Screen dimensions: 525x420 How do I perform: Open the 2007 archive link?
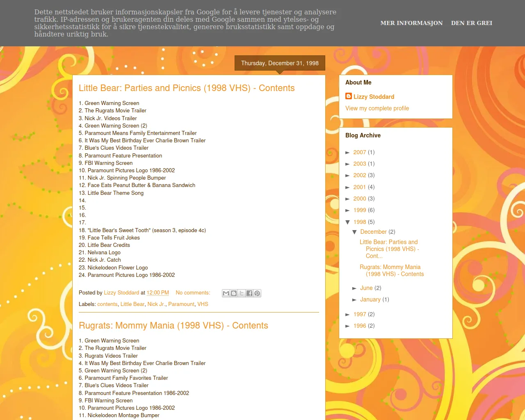pyautogui.click(x=360, y=153)
